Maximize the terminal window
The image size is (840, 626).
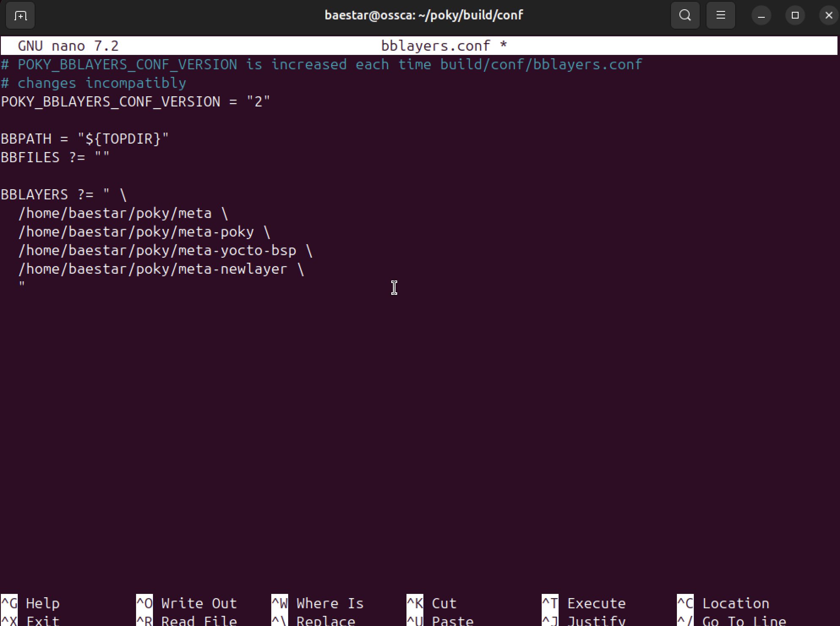[795, 16]
